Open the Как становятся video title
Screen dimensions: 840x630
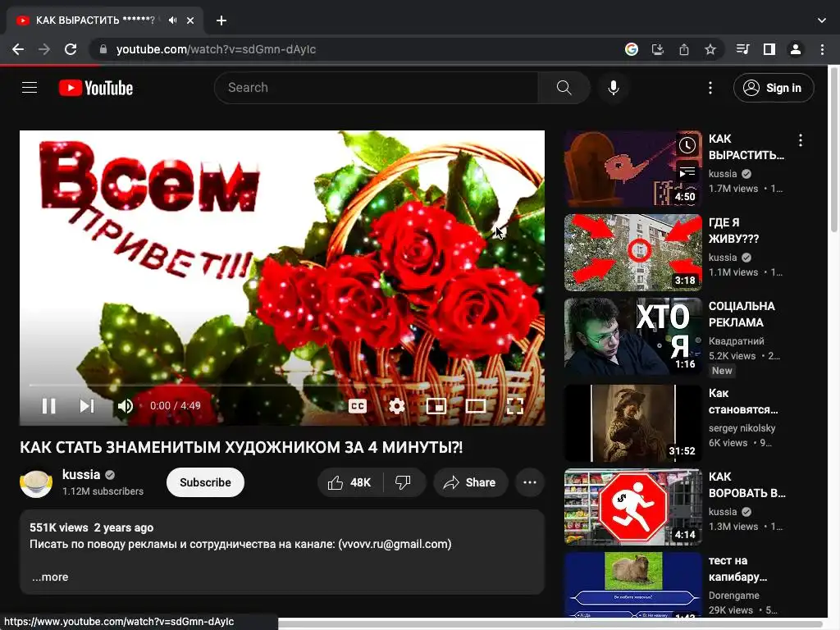pos(743,401)
